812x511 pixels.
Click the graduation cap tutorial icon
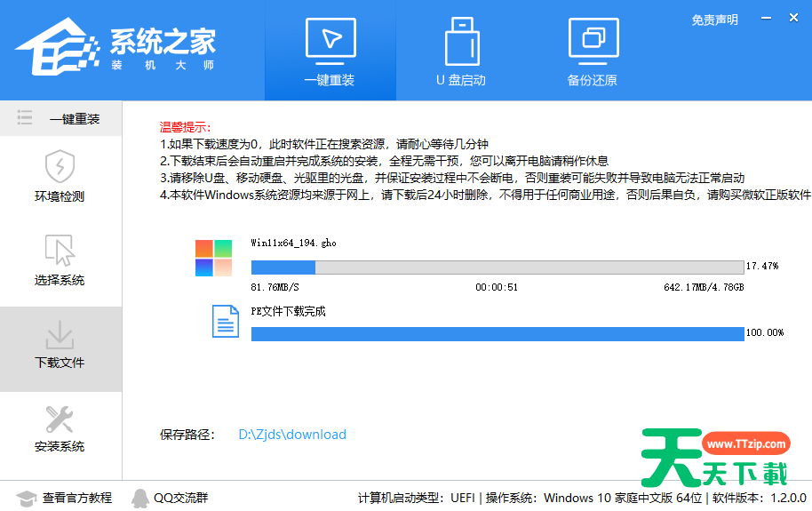click(26, 498)
